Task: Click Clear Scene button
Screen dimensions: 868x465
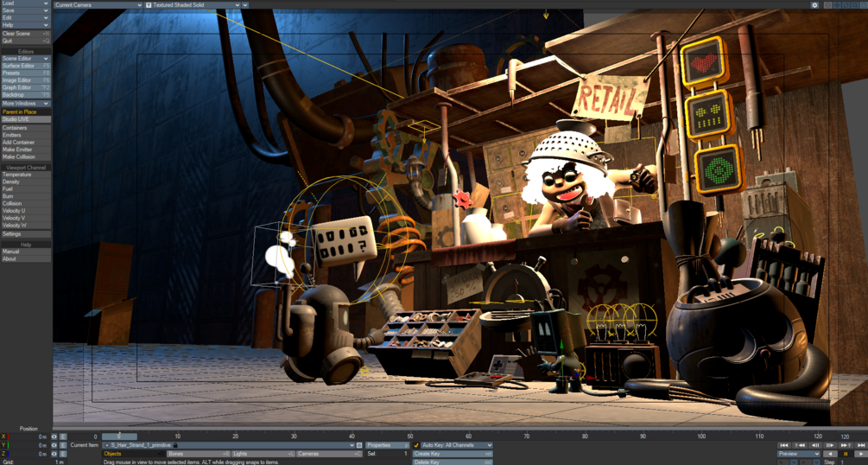Action: pos(25,33)
